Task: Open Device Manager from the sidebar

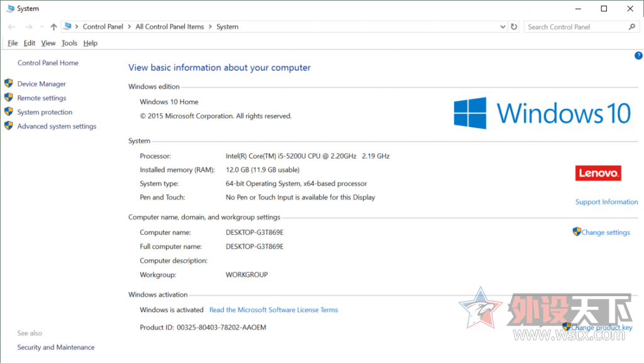Action: [x=42, y=84]
